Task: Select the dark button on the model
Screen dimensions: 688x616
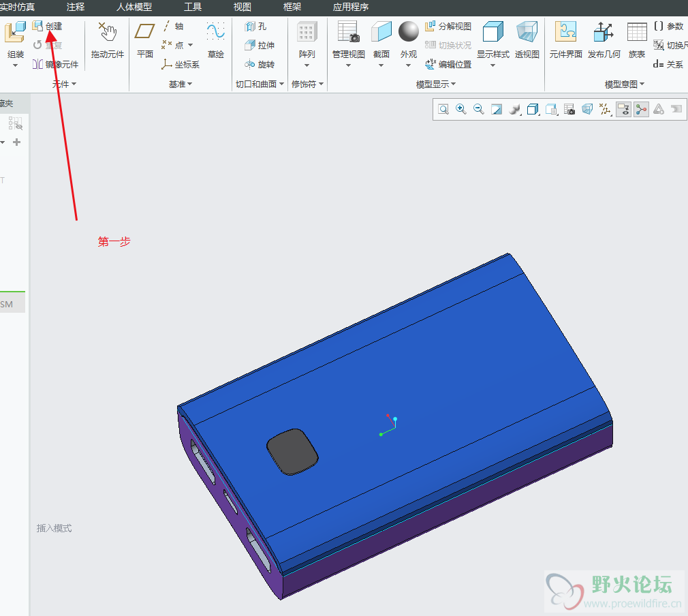Action: click(x=292, y=452)
